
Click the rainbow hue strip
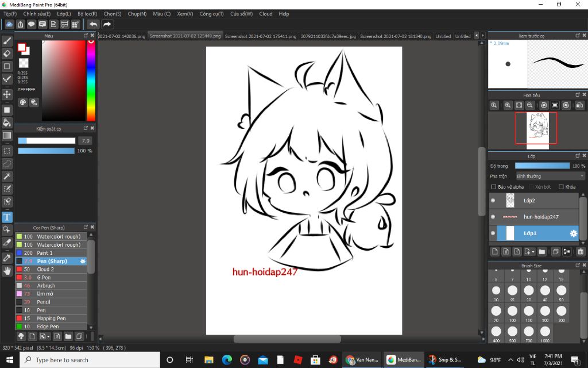[x=91, y=80]
